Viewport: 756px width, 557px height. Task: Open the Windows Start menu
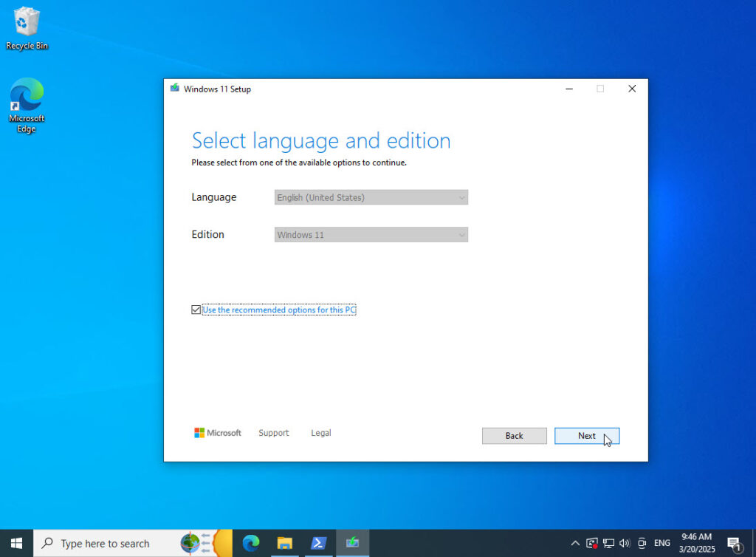click(x=16, y=543)
